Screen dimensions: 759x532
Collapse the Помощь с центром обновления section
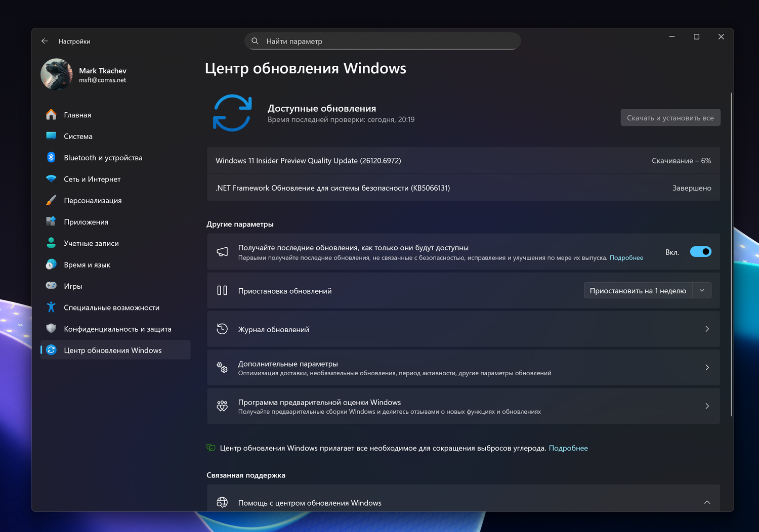(x=707, y=502)
